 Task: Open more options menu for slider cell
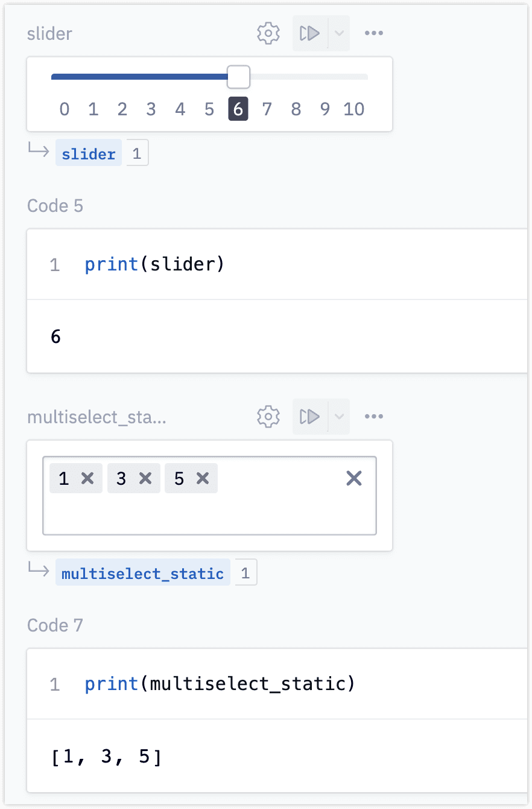tap(374, 33)
